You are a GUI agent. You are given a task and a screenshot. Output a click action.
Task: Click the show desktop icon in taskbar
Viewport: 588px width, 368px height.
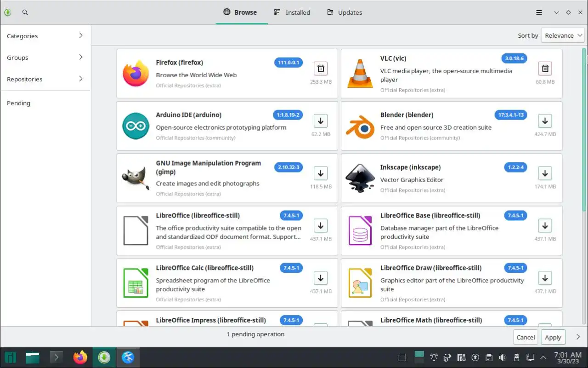[402, 357]
